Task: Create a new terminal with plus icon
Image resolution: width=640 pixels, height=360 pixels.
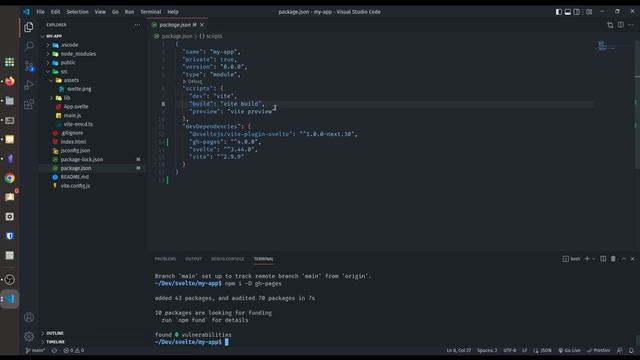Action: click(587, 259)
